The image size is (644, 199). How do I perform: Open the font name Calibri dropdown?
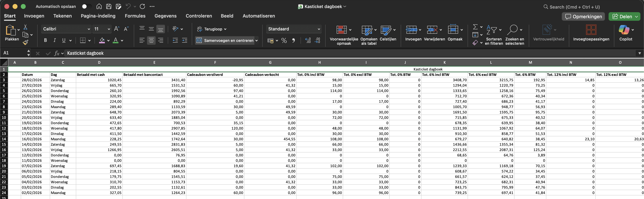[x=89, y=29]
